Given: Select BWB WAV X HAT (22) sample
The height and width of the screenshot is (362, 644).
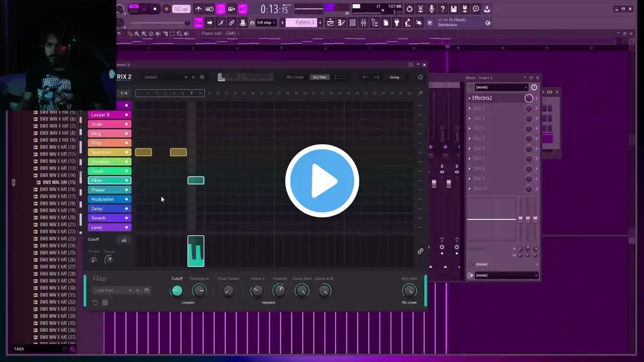Looking at the screenshot, I should 58,232.
